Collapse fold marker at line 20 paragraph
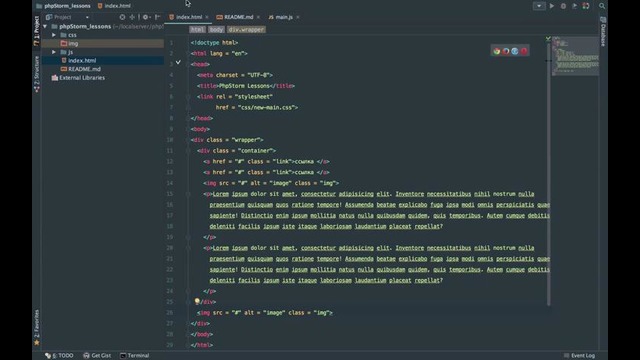 pos(188,248)
